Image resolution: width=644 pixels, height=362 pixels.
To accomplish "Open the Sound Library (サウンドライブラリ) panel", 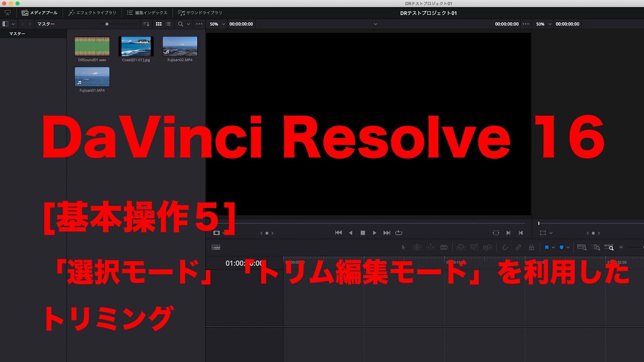I will [200, 13].
